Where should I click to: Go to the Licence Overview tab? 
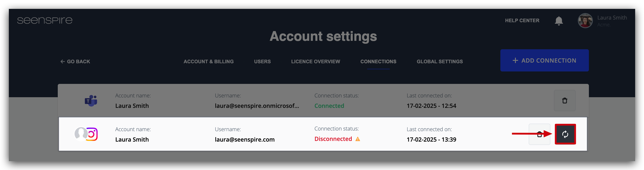click(316, 61)
